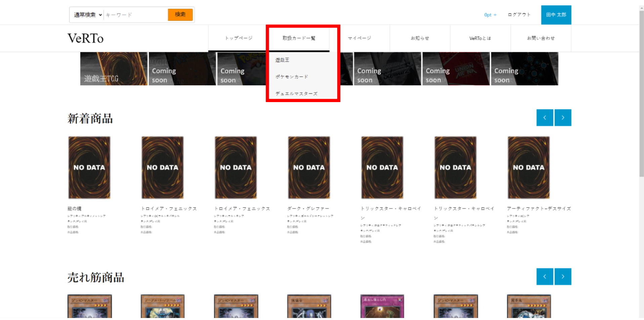Open the NO DATA image above 龍の鏡
The image size is (644, 320).
(89, 167)
